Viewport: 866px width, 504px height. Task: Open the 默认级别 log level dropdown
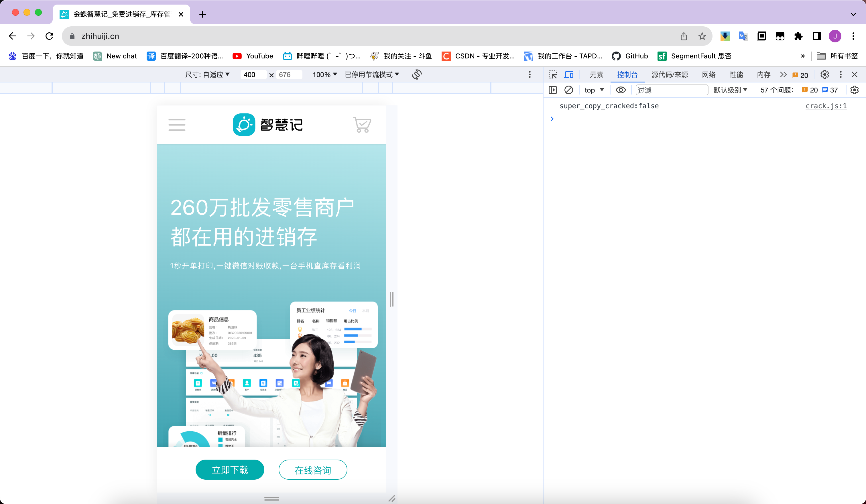pos(731,90)
